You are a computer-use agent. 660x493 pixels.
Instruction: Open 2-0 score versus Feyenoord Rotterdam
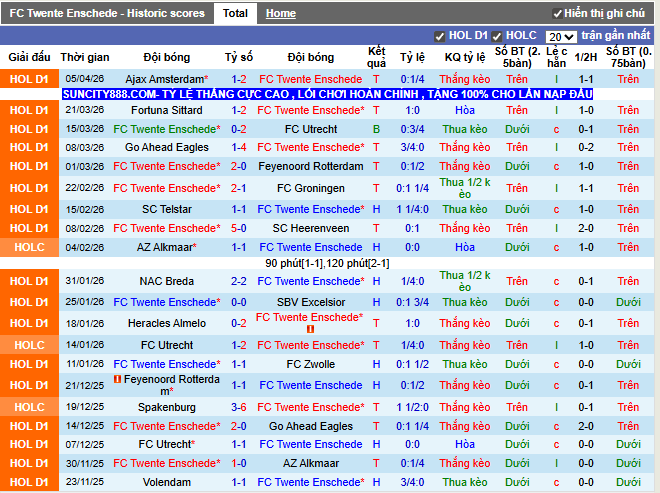pyautogui.click(x=239, y=166)
